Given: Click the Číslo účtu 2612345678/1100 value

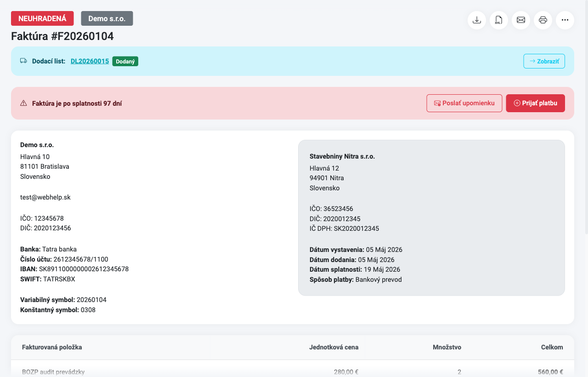Looking at the screenshot, I should pyautogui.click(x=81, y=259).
